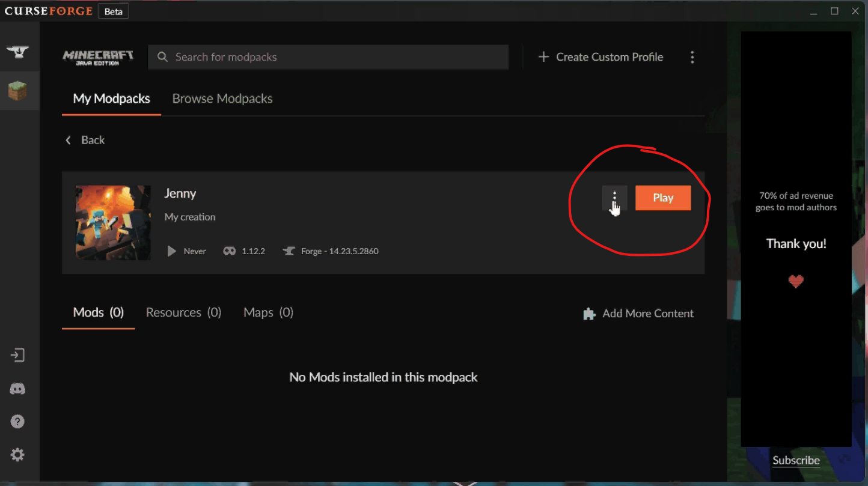Click the plus icon beside Create Custom Profile
The image size is (868, 486).
(x=543, y=57)
